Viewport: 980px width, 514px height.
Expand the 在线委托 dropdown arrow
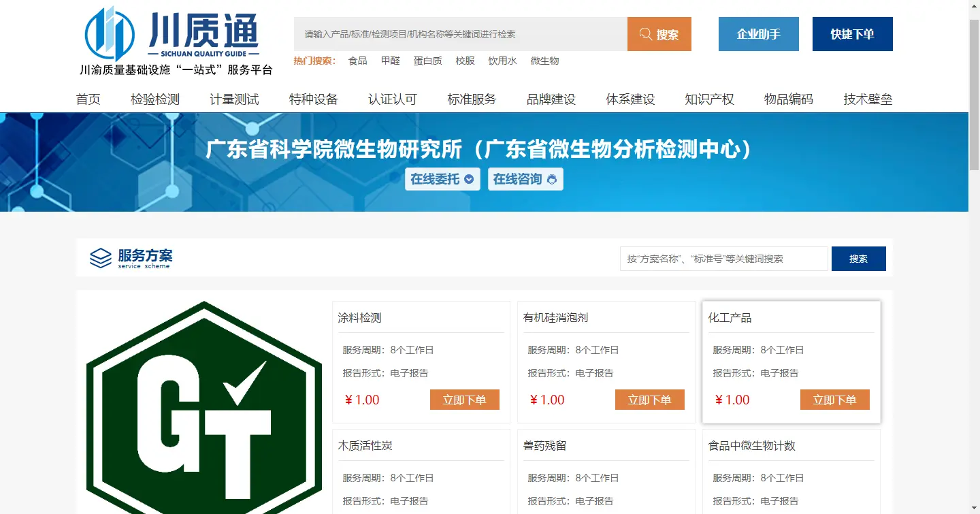pyautogui.click(x=469, y=180)
